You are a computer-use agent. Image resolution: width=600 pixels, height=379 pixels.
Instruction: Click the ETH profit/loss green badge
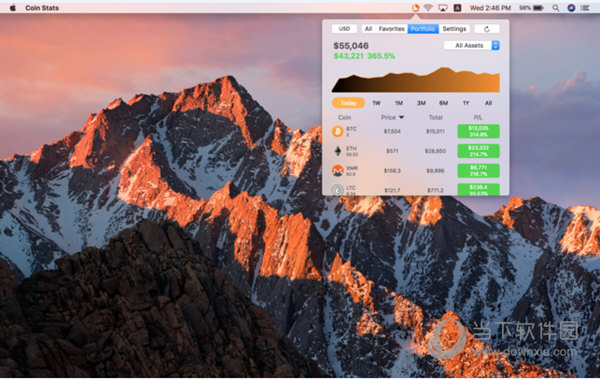478,151
